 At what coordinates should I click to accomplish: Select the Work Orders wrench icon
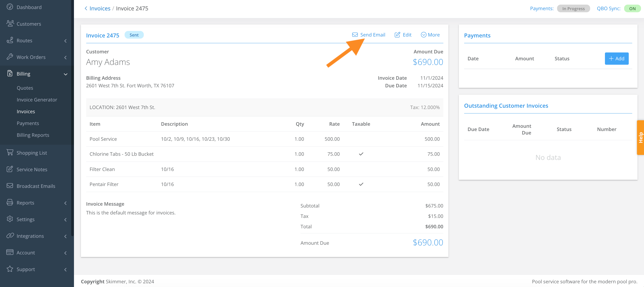10,57
